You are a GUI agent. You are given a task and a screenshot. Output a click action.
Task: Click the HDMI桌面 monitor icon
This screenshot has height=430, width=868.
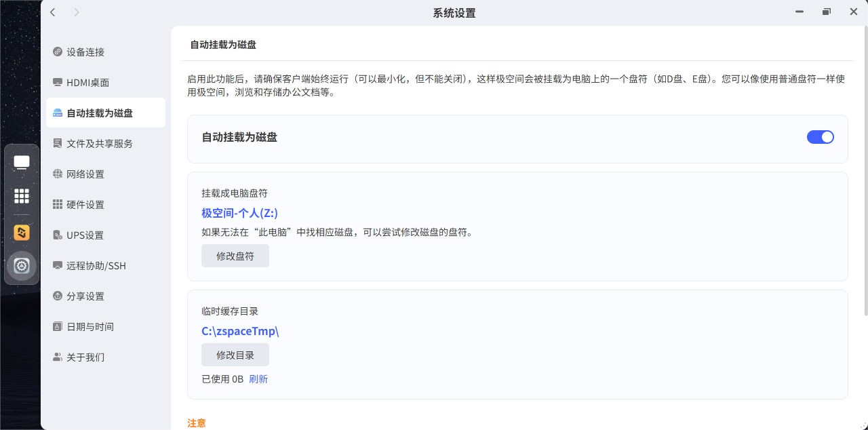click(x=58, y=83)
